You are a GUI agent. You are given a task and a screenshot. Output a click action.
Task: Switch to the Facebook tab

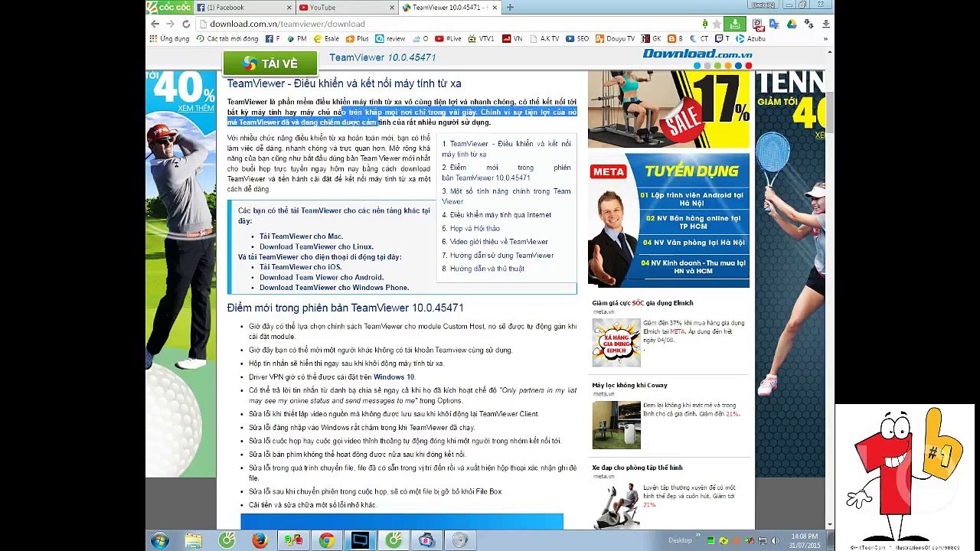point(243,8)
